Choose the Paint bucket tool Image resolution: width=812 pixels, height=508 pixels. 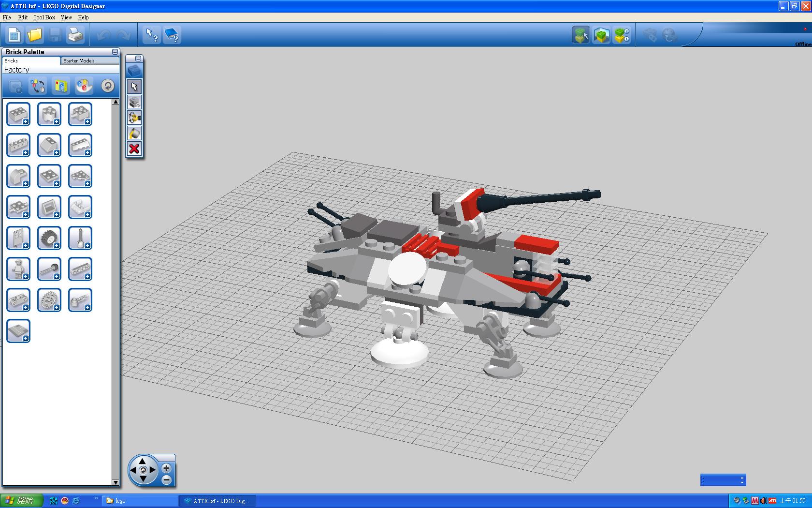pos(134,133)
